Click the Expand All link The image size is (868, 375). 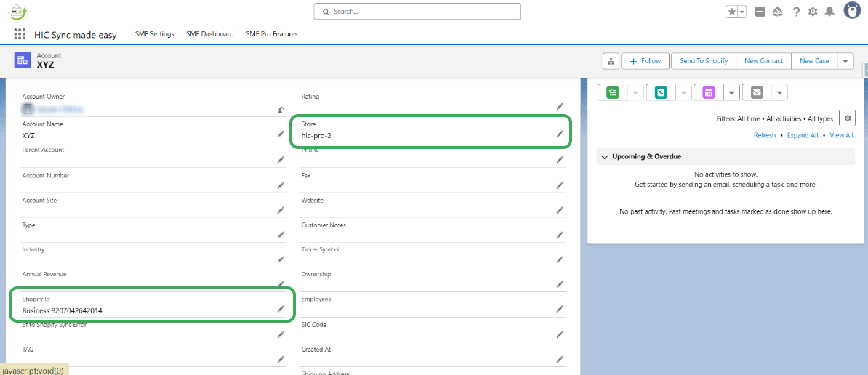(x=802, y=135)
